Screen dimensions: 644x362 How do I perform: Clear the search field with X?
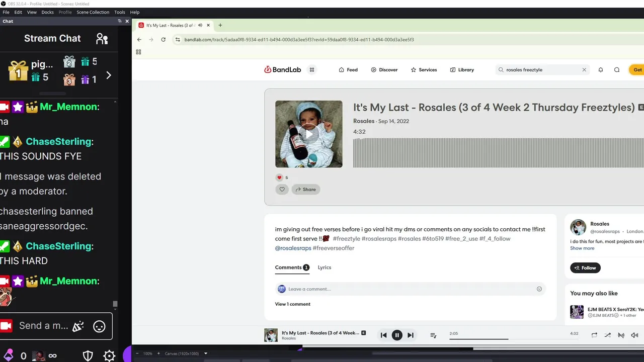584,70
